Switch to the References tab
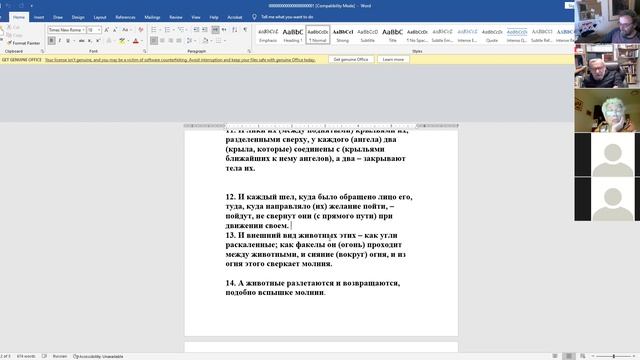The image size is (640, 360). pyautogui.click(x=125, y=17)
